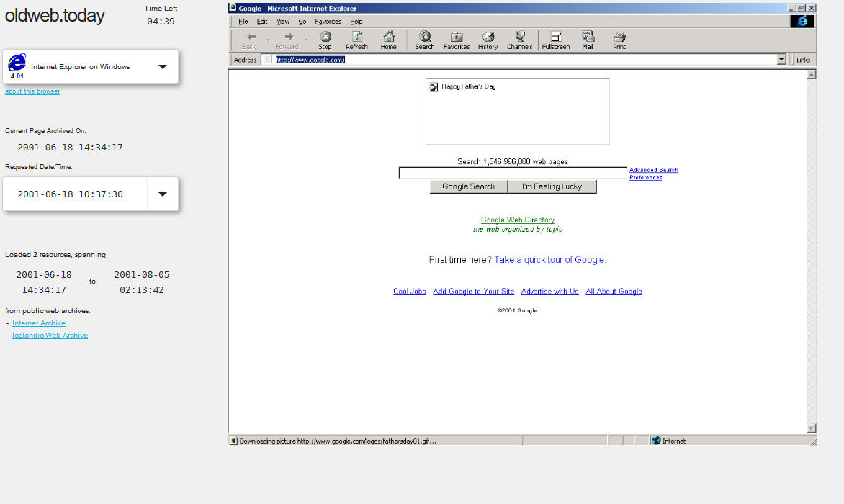Open the Favorites menu

(328, 22)
